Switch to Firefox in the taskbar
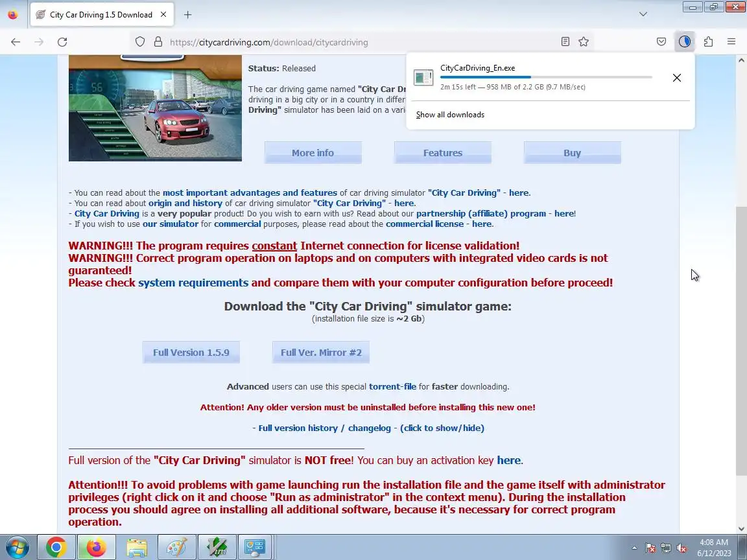This screenshot has height=560, width=747. (96, 547)
